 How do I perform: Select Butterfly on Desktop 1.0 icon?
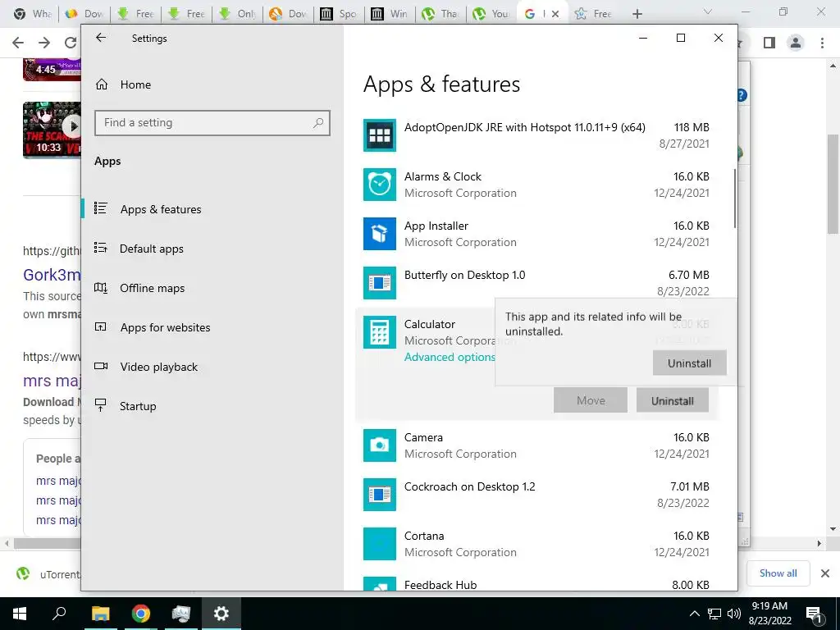coord(379,283)
